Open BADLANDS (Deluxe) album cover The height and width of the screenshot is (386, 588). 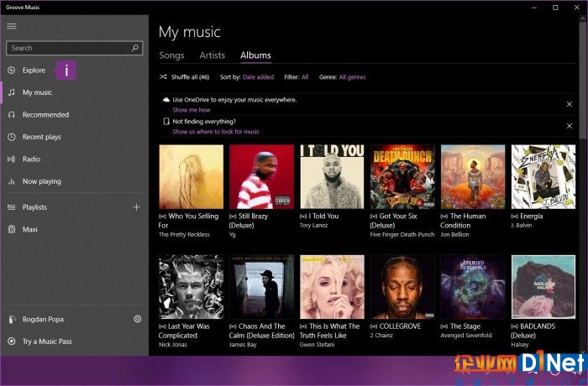pos(543,287)
